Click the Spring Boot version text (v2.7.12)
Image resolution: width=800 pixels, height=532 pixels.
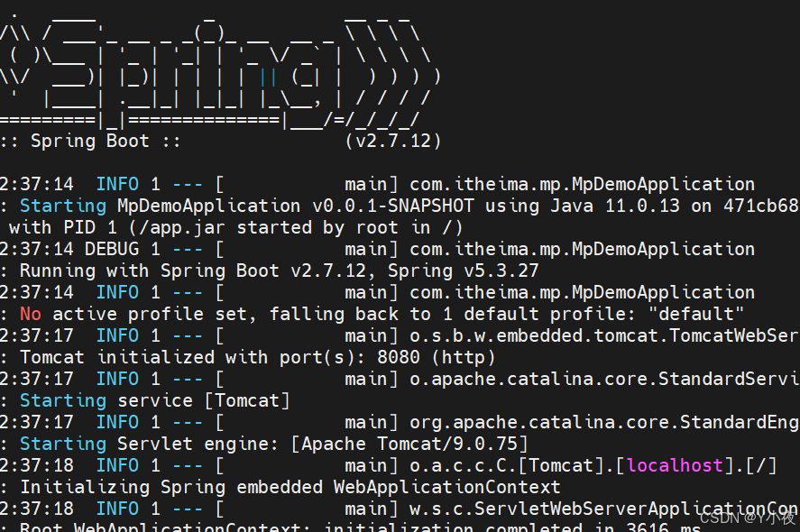[x=393, y=141]
